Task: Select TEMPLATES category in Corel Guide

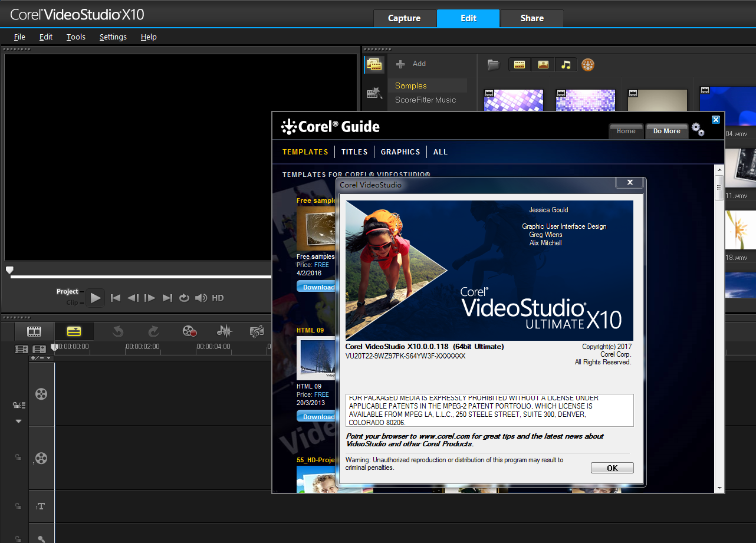Action: point(305,152)
